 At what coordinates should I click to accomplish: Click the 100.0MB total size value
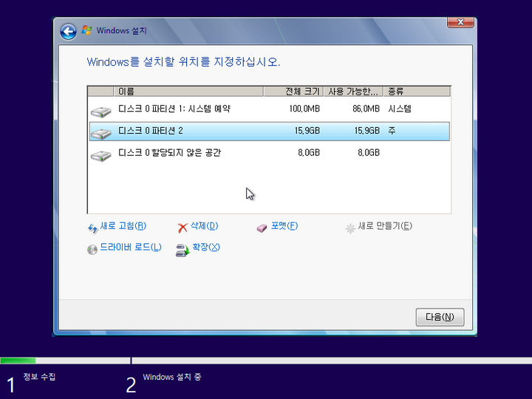pyautogui.click(x=304, y=109)
